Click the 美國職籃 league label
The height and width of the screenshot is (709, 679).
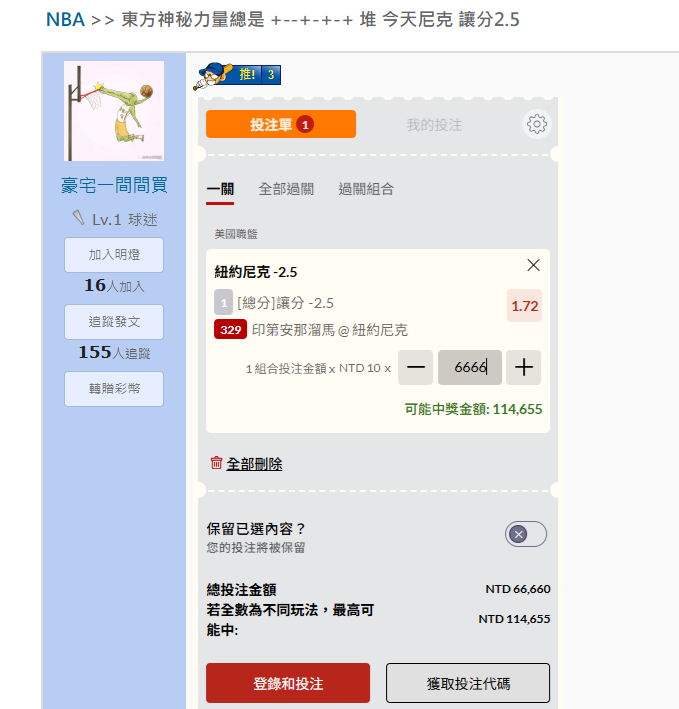click(x=236, y=234)
